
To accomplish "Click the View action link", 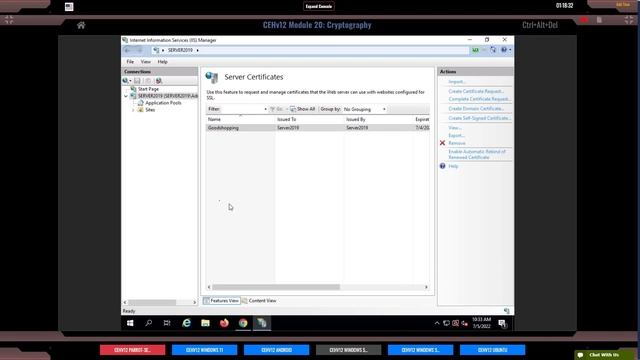I will coord(455,128).
